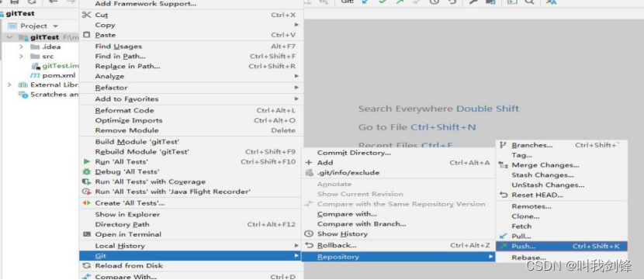Click the Run with Coverage icon
The width and height of the screenshot is (644, 280).
86,181
